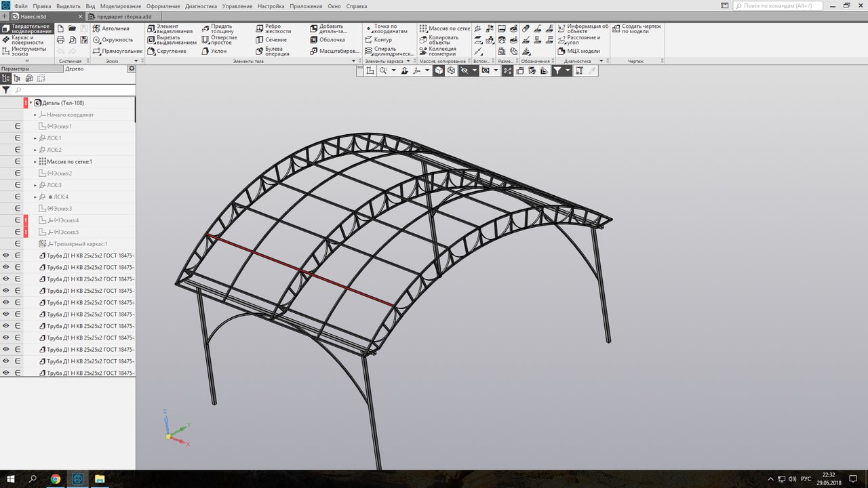The image size is (868, 488).
Task: Switch to предварит сборка.a3d document tab
Action: point(124,16)
